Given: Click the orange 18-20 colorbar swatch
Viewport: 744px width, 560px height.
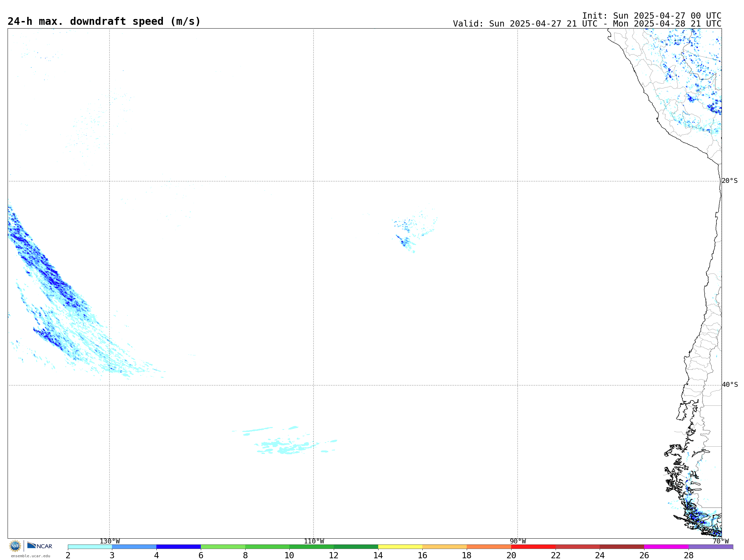Looking at the screenshot, I should tap(489, 547).
